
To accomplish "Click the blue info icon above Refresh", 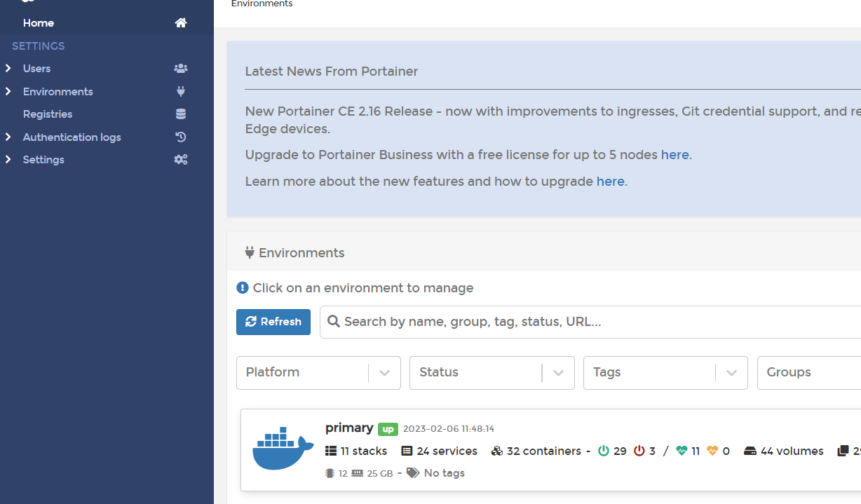I will click(243, 288).
